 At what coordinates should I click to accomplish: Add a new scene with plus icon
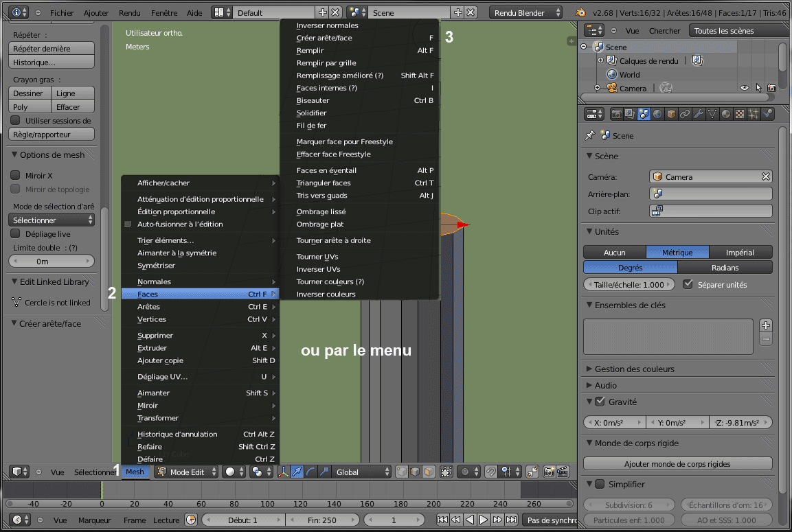click(457, 12)
